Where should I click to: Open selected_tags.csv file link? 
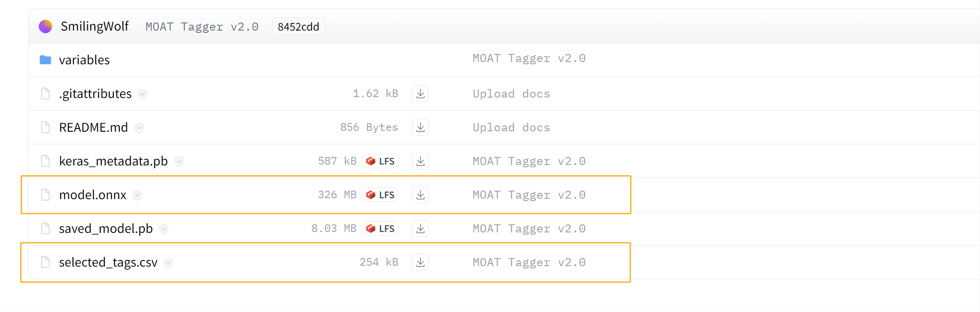[108, 262]
